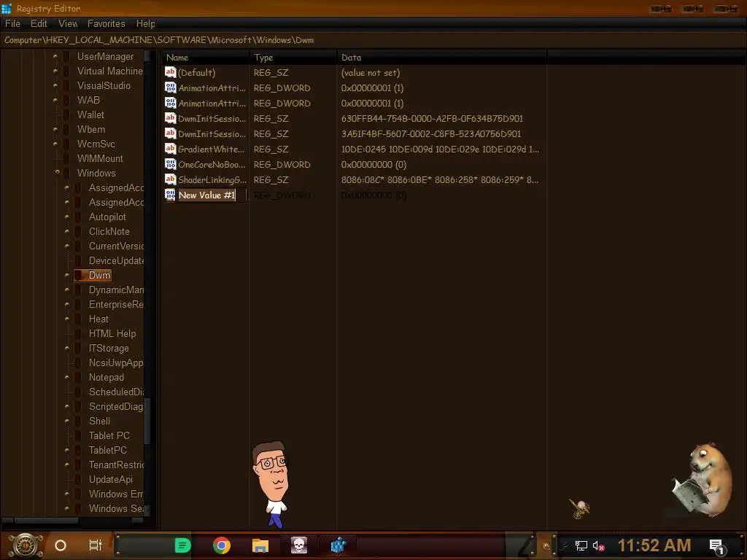
Task: Click the (Default) value string icon
Action: pos(171,72)
